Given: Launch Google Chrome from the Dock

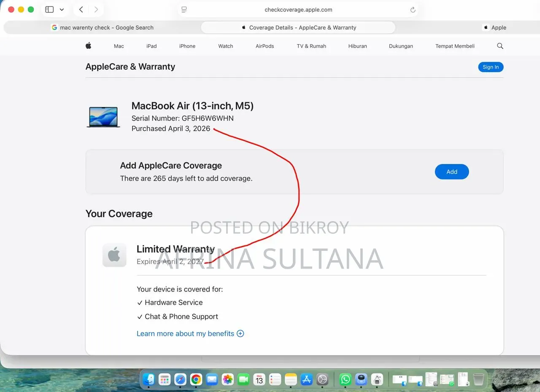Looking at the screenshot, I should tap(196, 379).
